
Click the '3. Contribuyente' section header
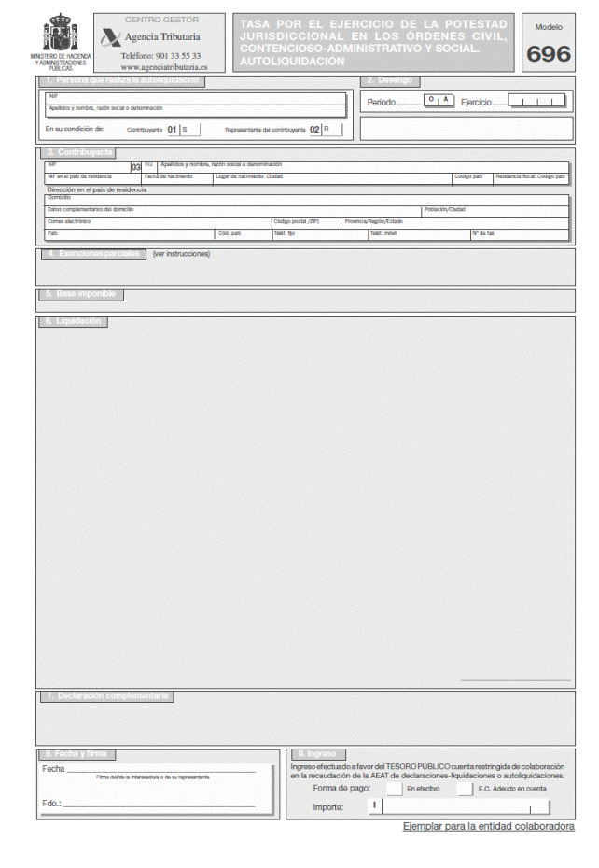click(x=77, y=153)
